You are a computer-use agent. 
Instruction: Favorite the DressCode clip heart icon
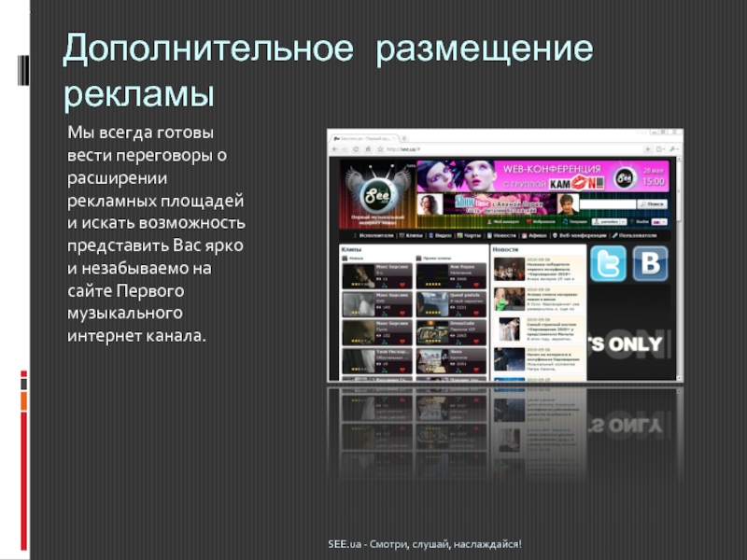[x=476, y=342]
